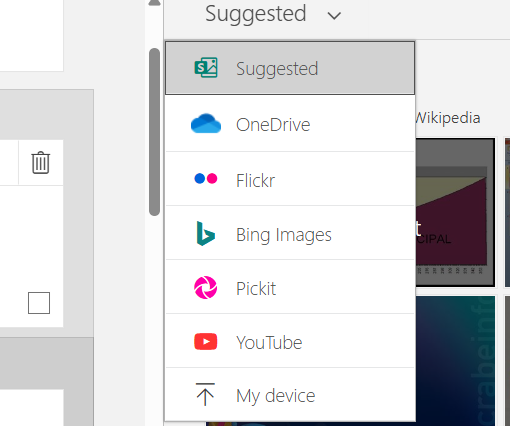This screenshot has height=426, width=510.
Task: Click the Bing logo icon
Action: pos(206,234)
